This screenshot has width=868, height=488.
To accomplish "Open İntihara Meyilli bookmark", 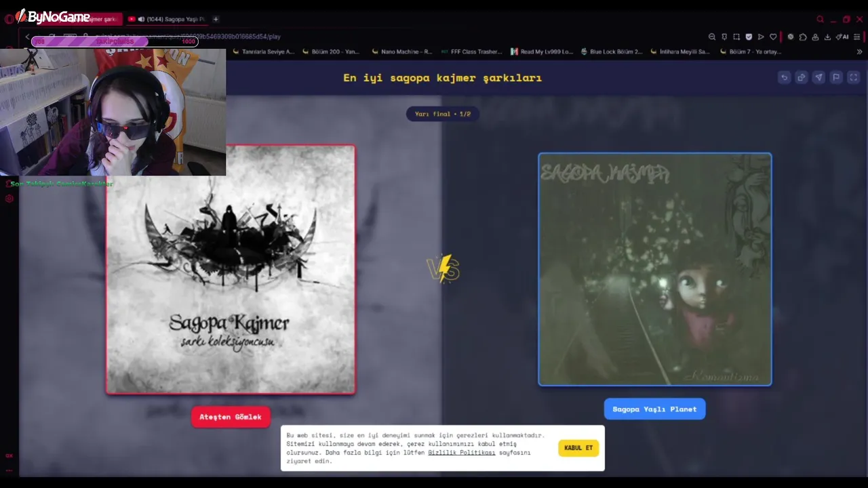I will [x=680, y=52].
